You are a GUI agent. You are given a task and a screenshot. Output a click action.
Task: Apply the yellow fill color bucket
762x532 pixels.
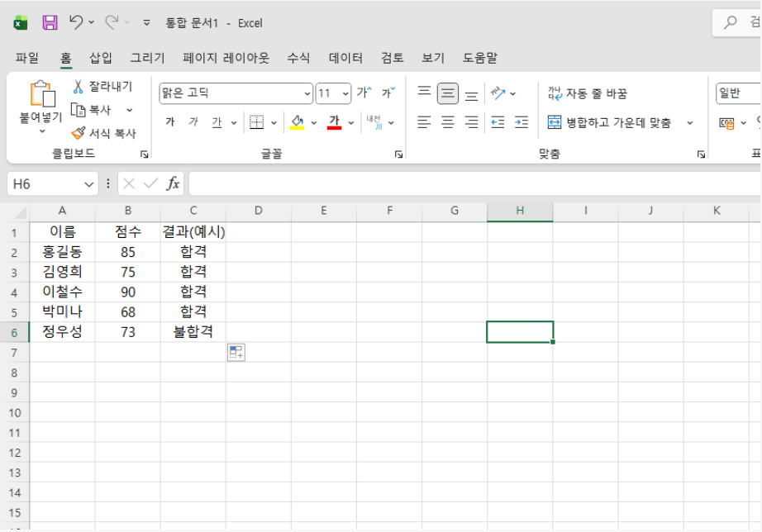point(298,122)
